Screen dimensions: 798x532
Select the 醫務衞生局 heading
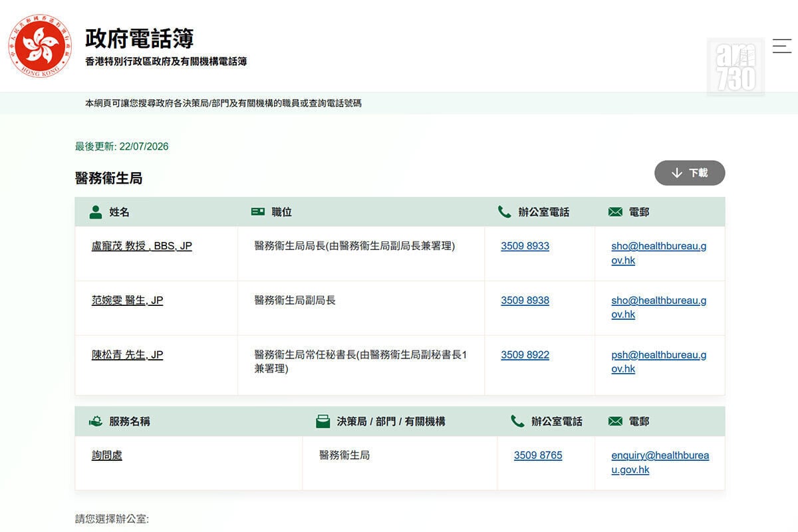[108, 178]
